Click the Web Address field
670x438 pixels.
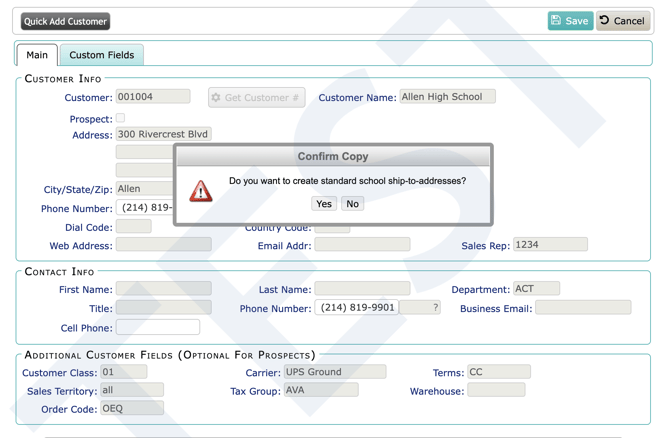pos(164,244)
